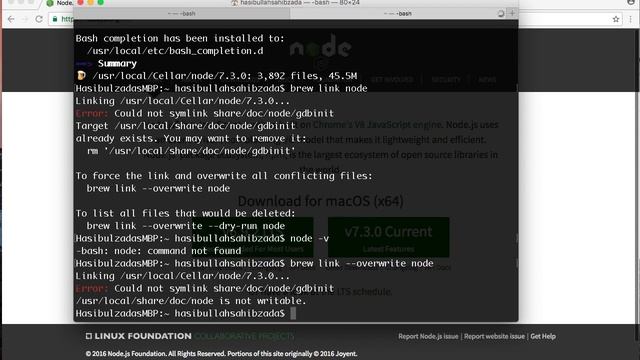
Task: Zoom the terminal with the green button
Action: (x=101, y=2)
